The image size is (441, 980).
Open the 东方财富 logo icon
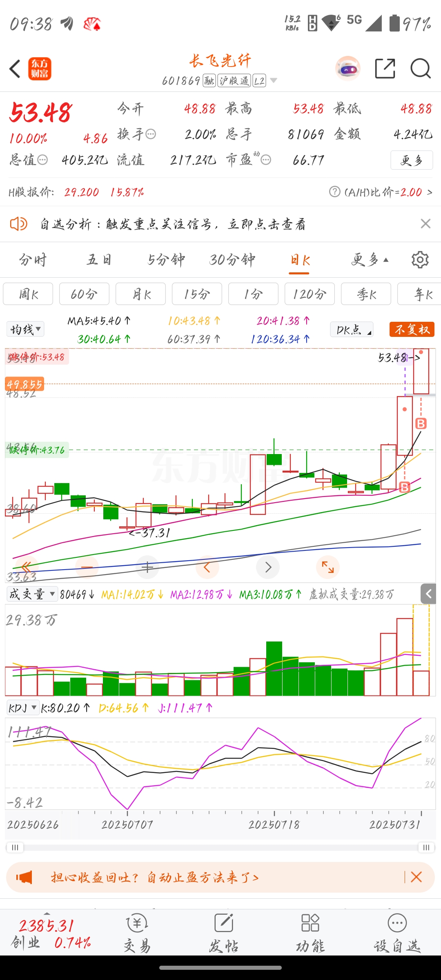40,69
